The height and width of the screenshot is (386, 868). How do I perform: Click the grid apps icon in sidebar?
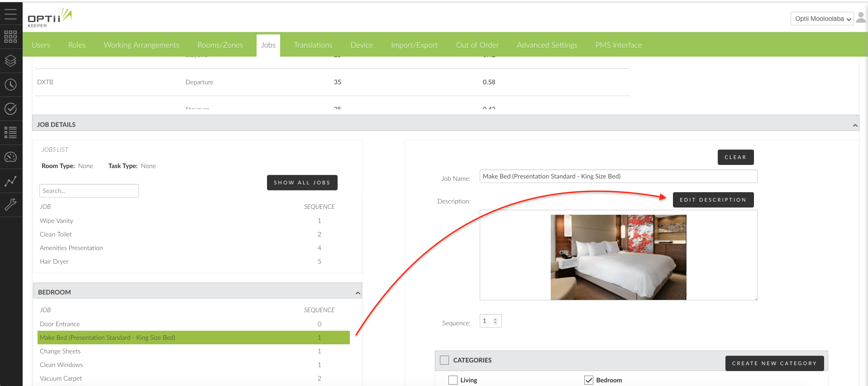[x=10, y=37]
